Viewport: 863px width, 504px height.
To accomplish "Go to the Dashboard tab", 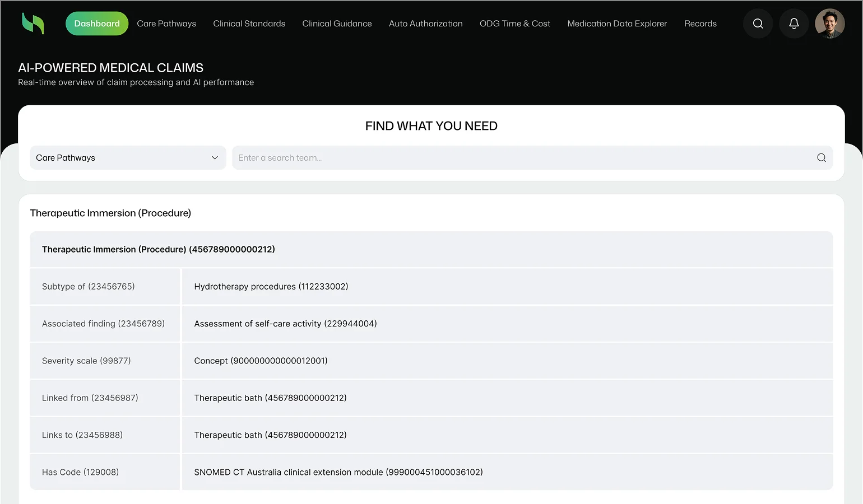I will tap(97, 24).
